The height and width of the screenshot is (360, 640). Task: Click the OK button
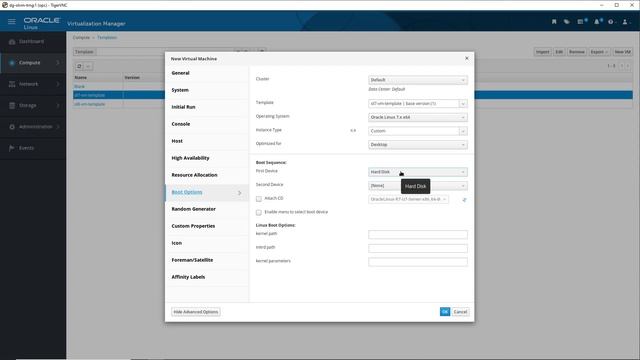pyautogui.click(x=444, y=312)
